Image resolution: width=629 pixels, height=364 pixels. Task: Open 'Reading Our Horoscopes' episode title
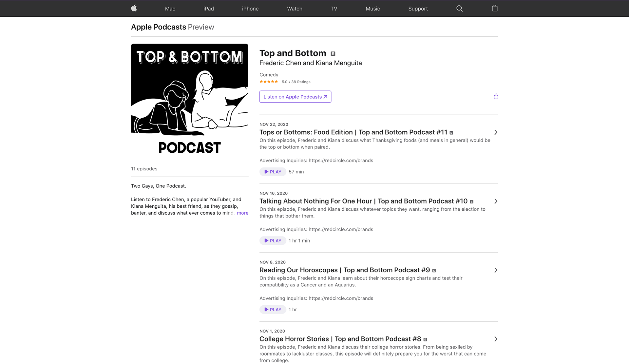[x=345, y=270]
